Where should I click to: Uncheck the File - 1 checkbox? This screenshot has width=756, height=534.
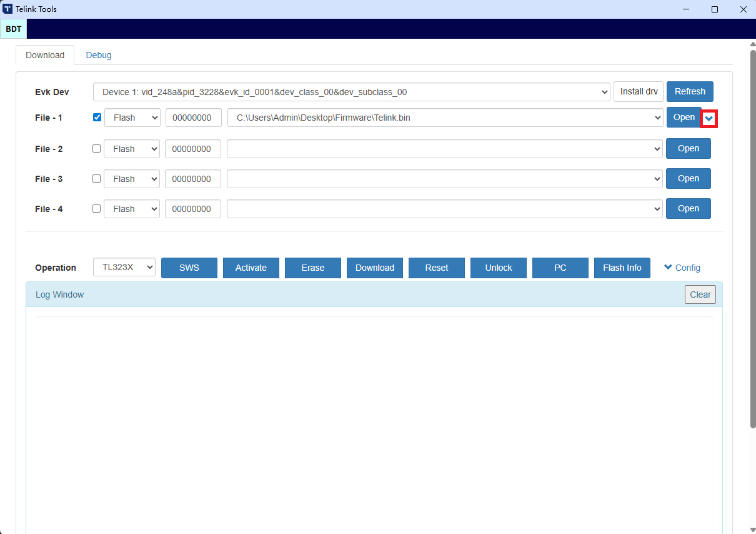[97, 118]
